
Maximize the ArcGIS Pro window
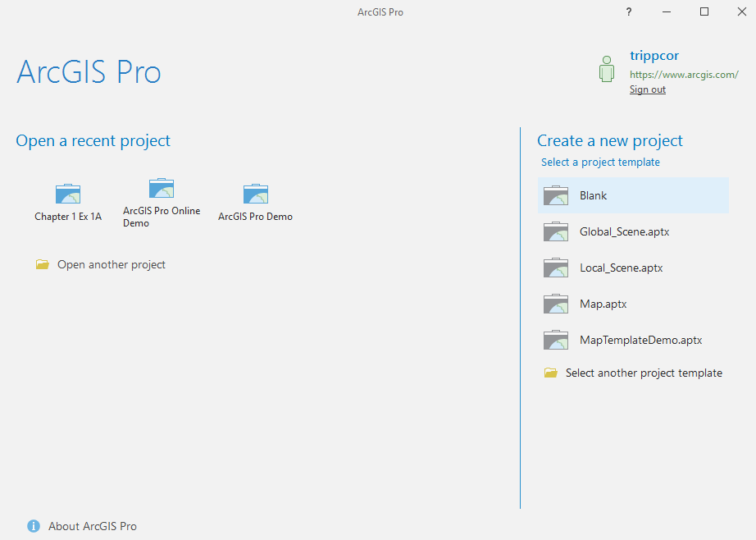point(704,11)
